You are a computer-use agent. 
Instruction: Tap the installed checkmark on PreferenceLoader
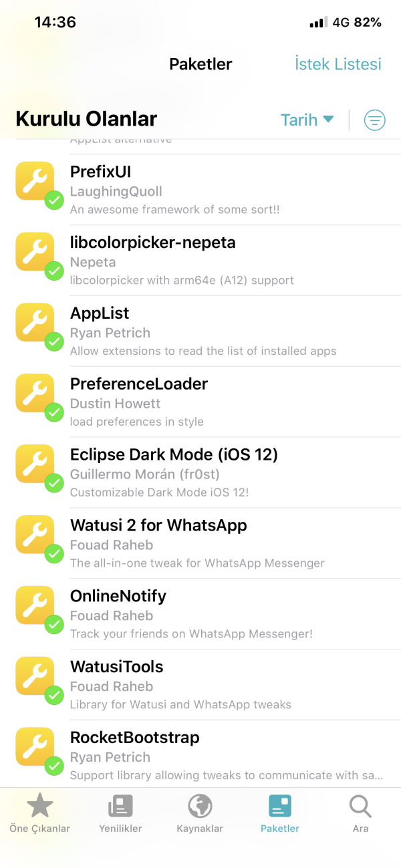coord(54,412)
